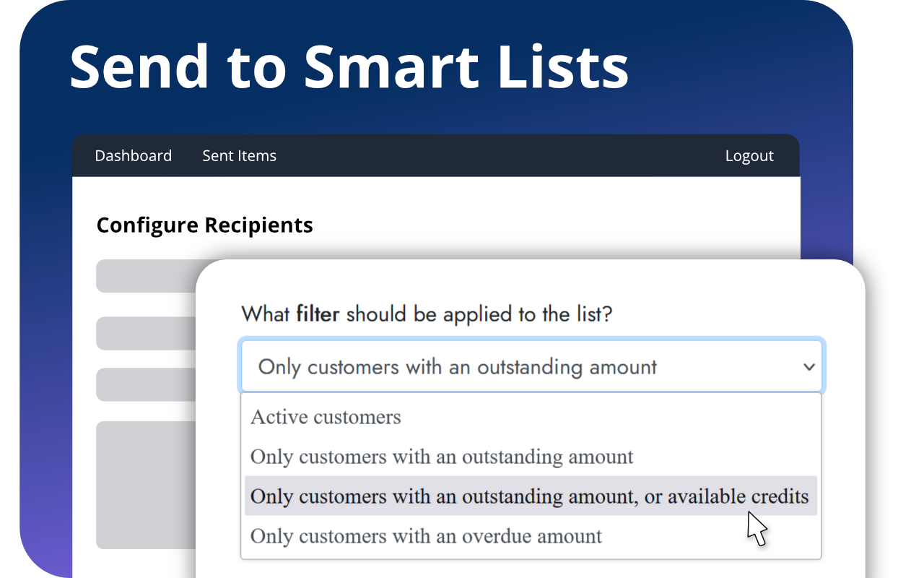This screenshot has height=578, width=924.
Task: Pick the 'outstanding amount, or available credits' option
Action: click(531, 496)
